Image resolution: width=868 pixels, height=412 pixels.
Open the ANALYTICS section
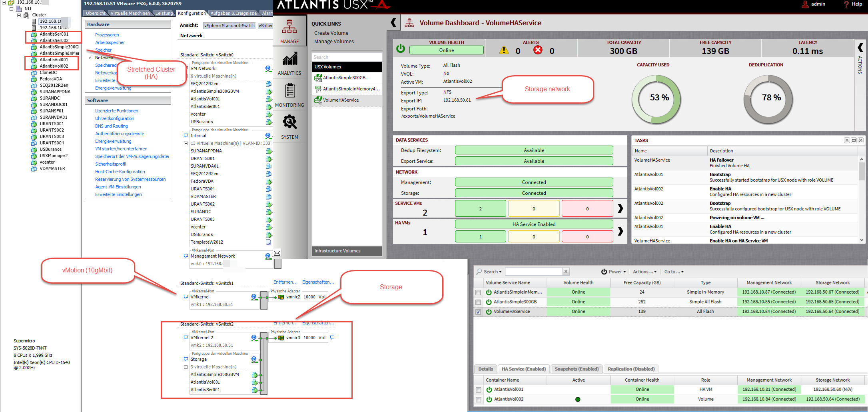click(289, 63)
